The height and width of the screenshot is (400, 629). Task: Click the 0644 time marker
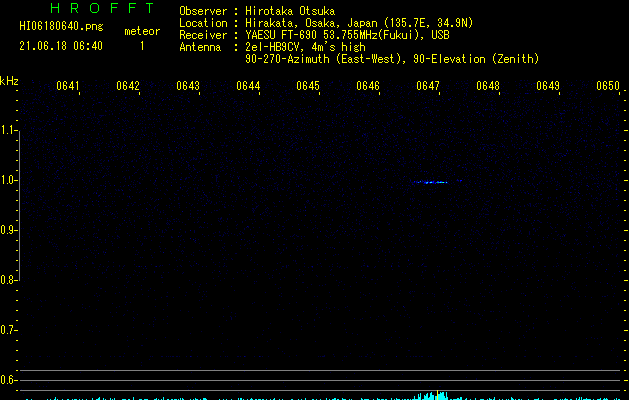pos(248,86)
